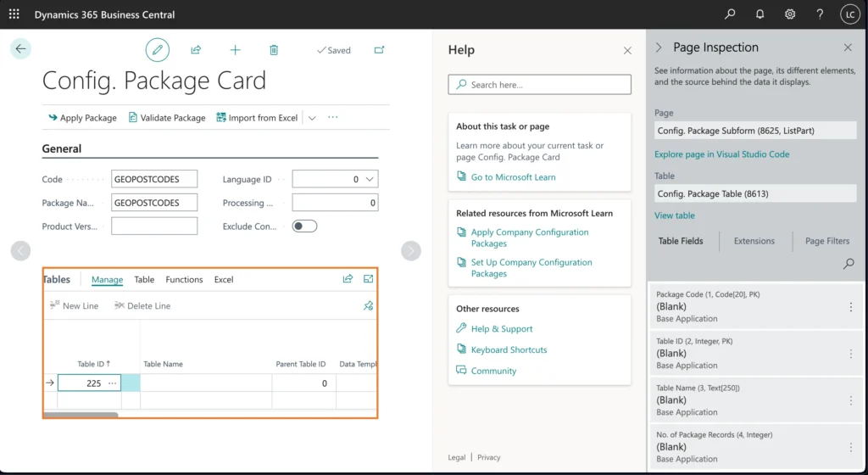The image size is (868, 475).
Task: Click Explore page in Visual Studio Code
Action: 721,154
